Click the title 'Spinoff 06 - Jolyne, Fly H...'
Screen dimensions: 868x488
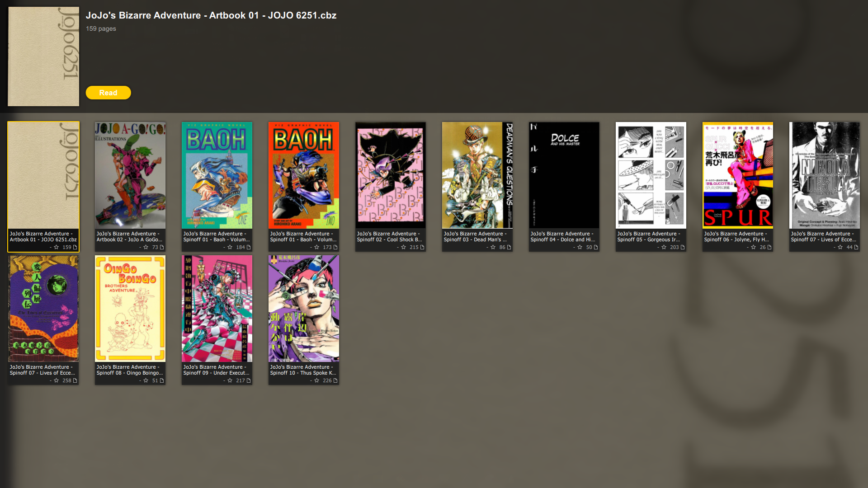(x=736, y=239)
